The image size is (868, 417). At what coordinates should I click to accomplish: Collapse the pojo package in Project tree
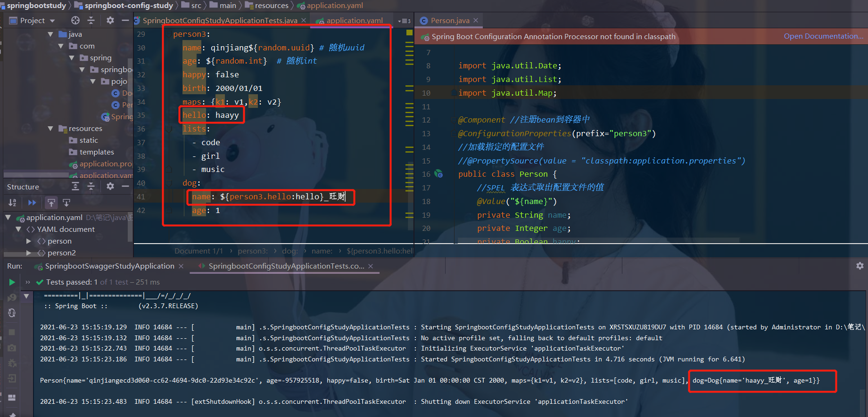point(93,81)
